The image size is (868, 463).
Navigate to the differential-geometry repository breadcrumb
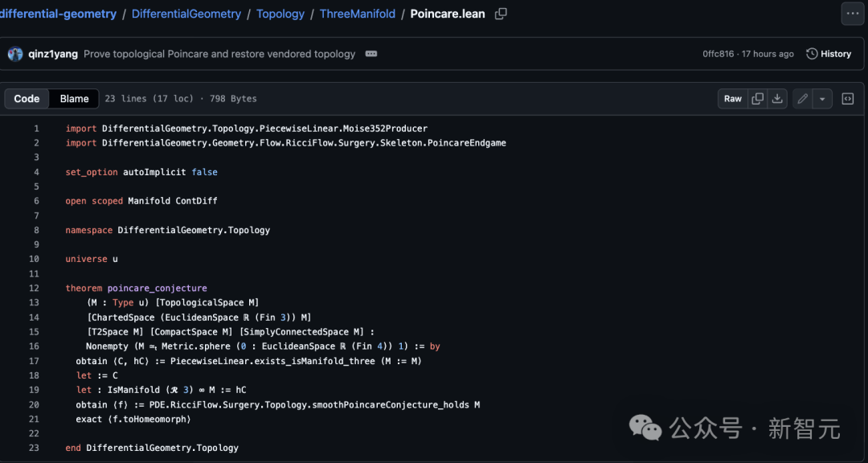click(58, 14)
